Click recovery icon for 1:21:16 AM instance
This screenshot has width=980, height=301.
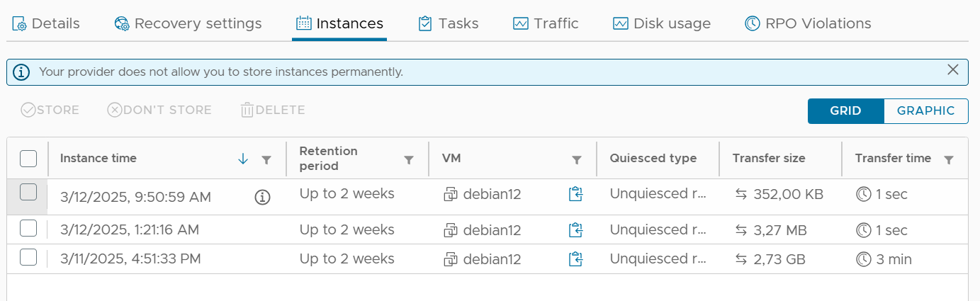pos(575,230)
